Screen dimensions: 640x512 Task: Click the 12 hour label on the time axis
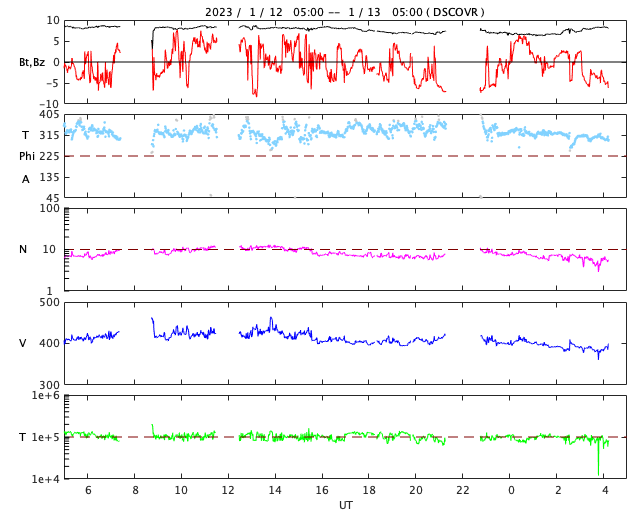click(228, 490)
